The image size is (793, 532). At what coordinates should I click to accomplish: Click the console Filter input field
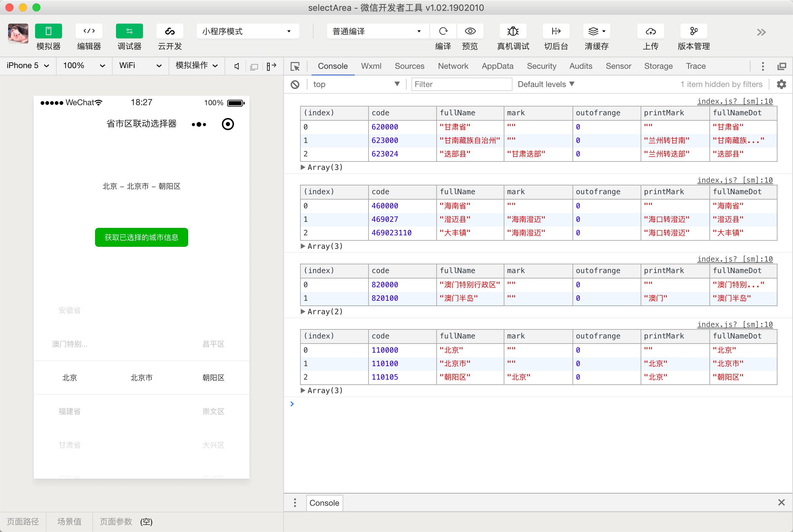pos(461,84)
